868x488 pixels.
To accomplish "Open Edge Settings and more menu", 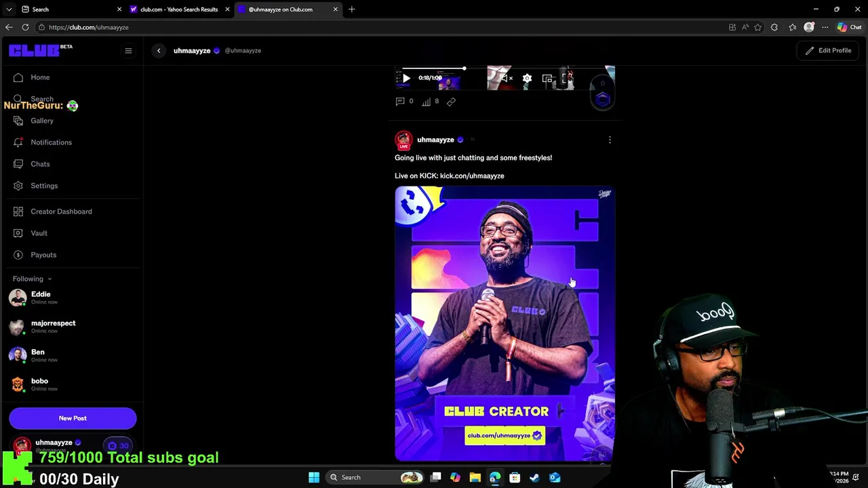I will [825, 27].
